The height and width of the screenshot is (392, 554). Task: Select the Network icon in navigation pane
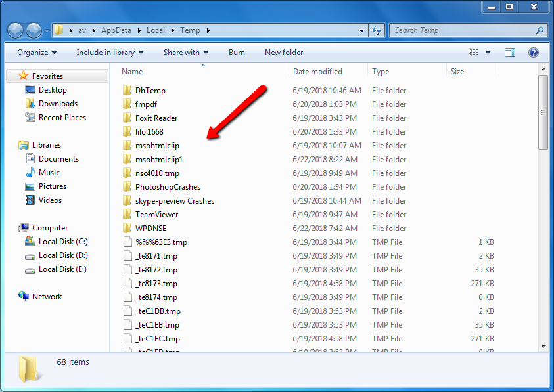pos(24,297)
